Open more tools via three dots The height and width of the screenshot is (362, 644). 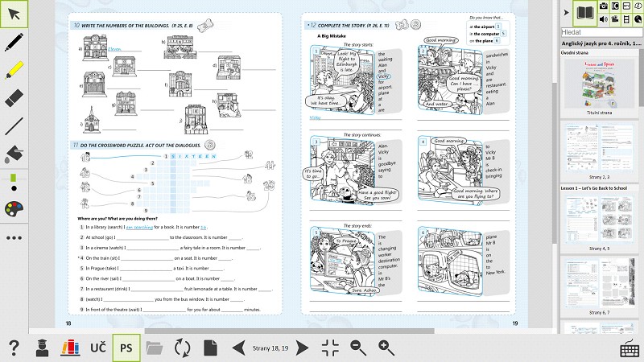[14, 237]
